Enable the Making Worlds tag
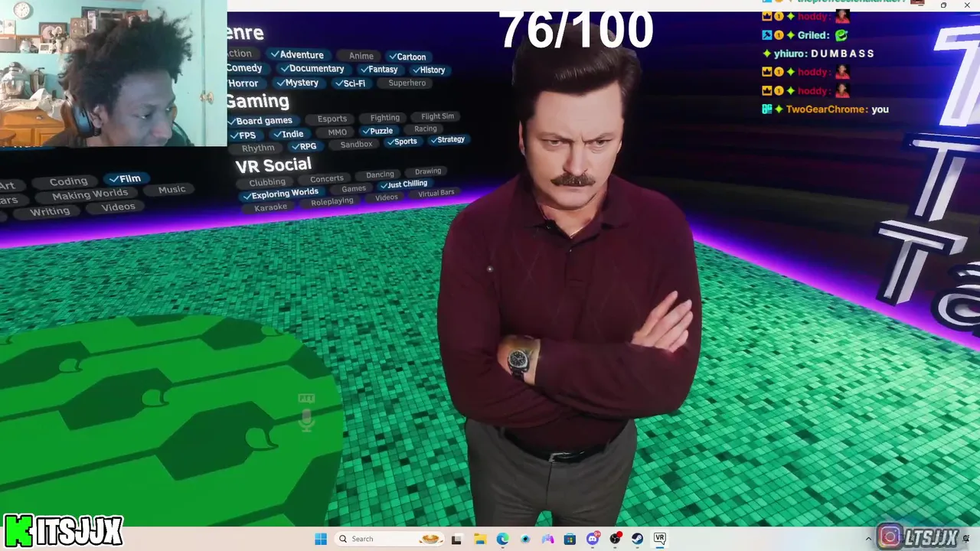 tap(90, 194)
